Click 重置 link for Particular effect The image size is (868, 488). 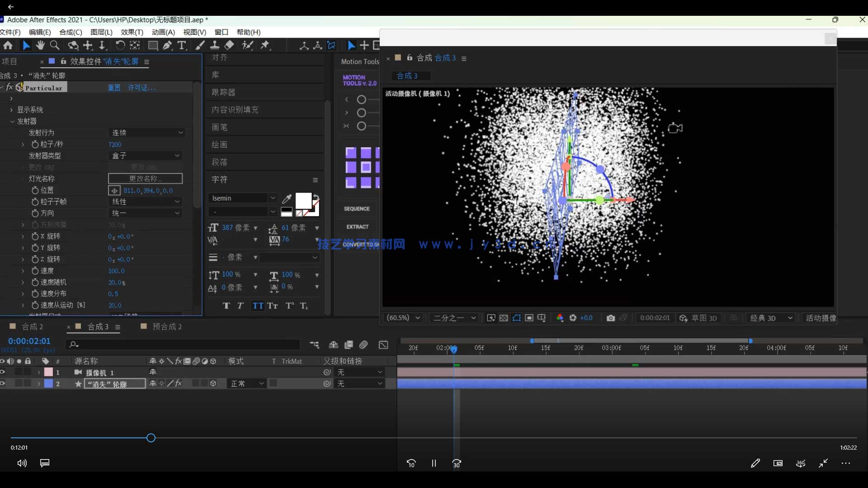tap(114, 88)
